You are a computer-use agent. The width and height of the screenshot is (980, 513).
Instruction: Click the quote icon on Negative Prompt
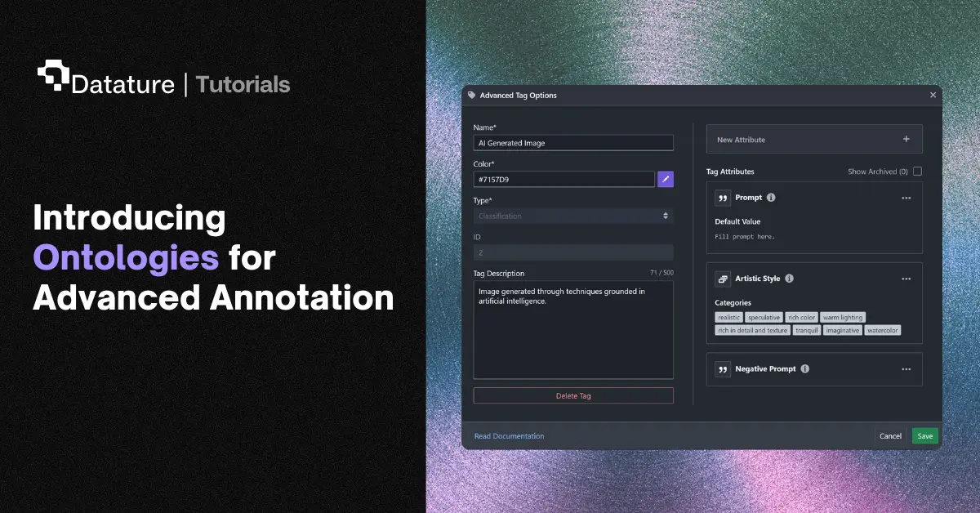(x=722, y=368)
